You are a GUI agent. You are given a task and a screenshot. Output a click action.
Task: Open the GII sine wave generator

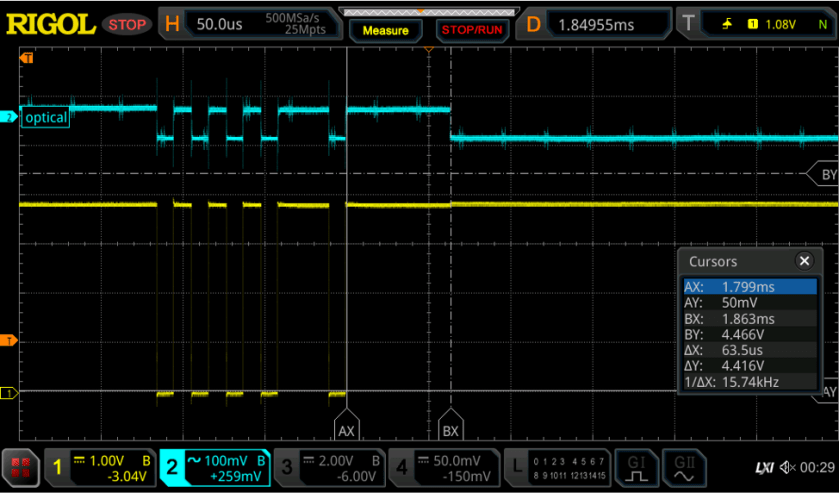(x=685, y=467)
